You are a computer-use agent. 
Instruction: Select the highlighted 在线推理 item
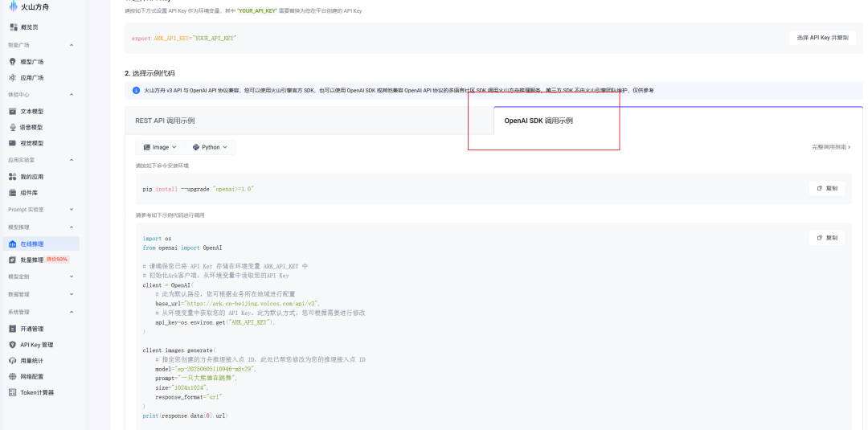[41, 244]
